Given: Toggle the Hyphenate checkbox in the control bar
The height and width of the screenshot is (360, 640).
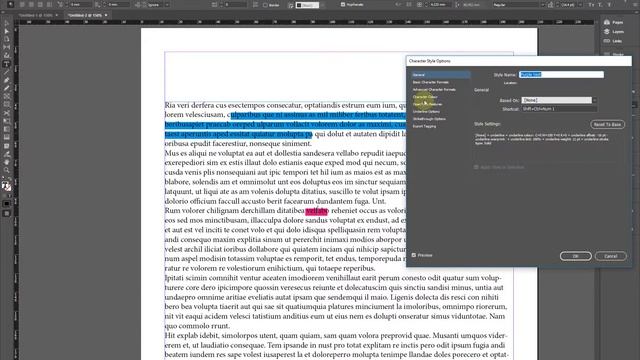Looking at the screenshot, I should [x=342, y=4].
